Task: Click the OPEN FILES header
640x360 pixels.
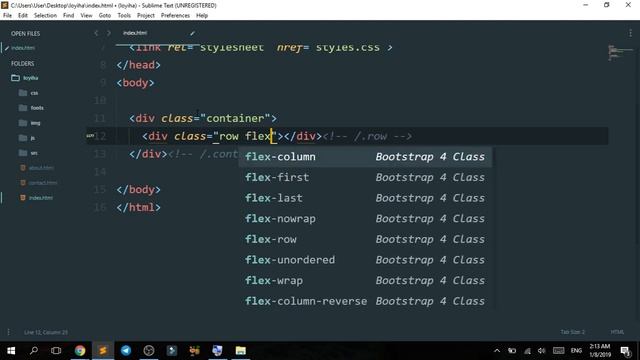Action: tap(25, 33)
